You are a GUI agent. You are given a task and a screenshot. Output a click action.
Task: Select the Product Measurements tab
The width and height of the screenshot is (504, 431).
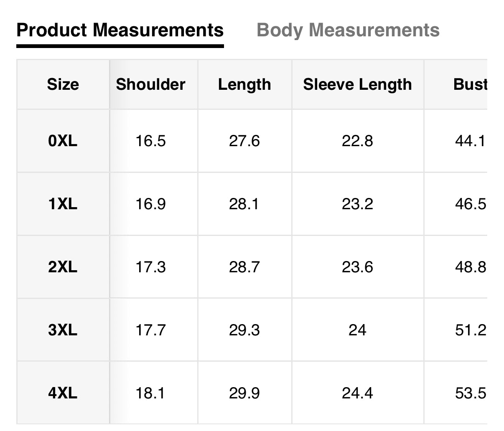point(120,30)
